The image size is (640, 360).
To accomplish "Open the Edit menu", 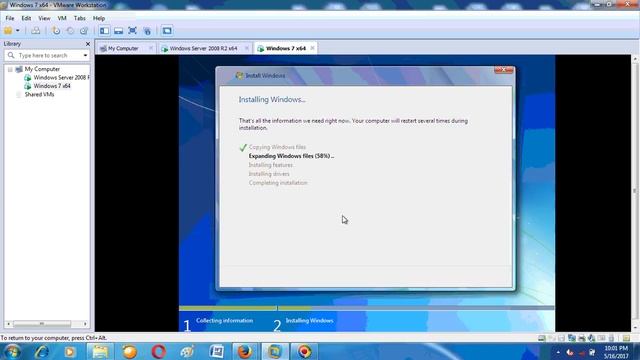I will [26, 18].
